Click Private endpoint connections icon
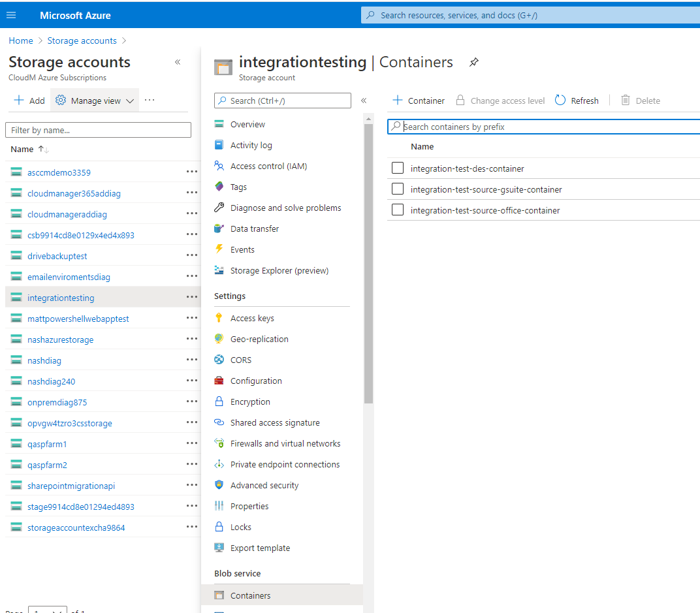 coord(219,464)
